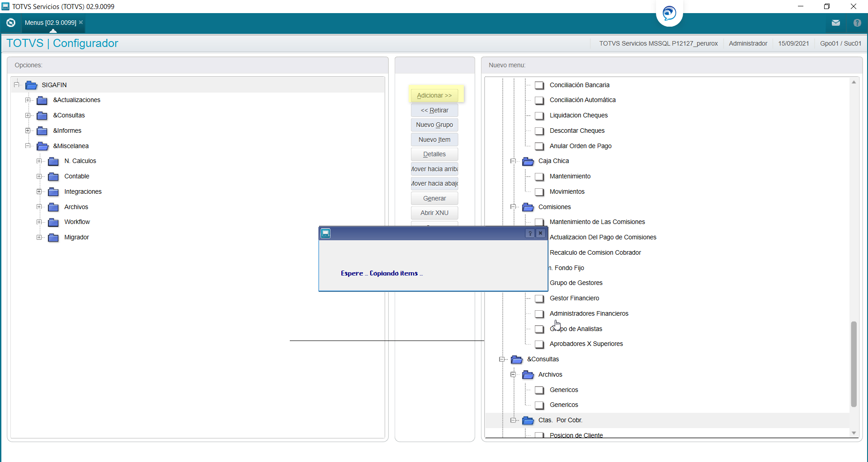The image size is (868, 462).
Task: Click the Nuevo menu vertical scrollbar thumb
Action: click(854, 364)
